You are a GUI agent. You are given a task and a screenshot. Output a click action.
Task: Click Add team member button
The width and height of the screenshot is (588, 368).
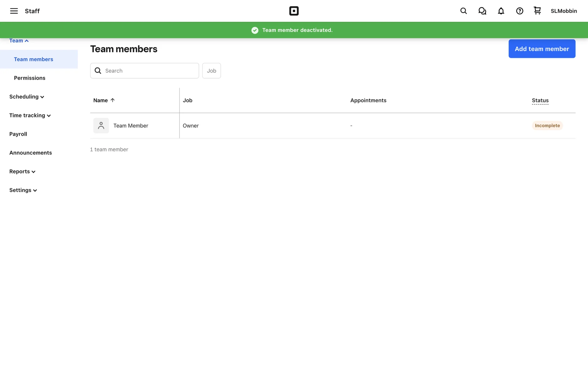point(541,49)
